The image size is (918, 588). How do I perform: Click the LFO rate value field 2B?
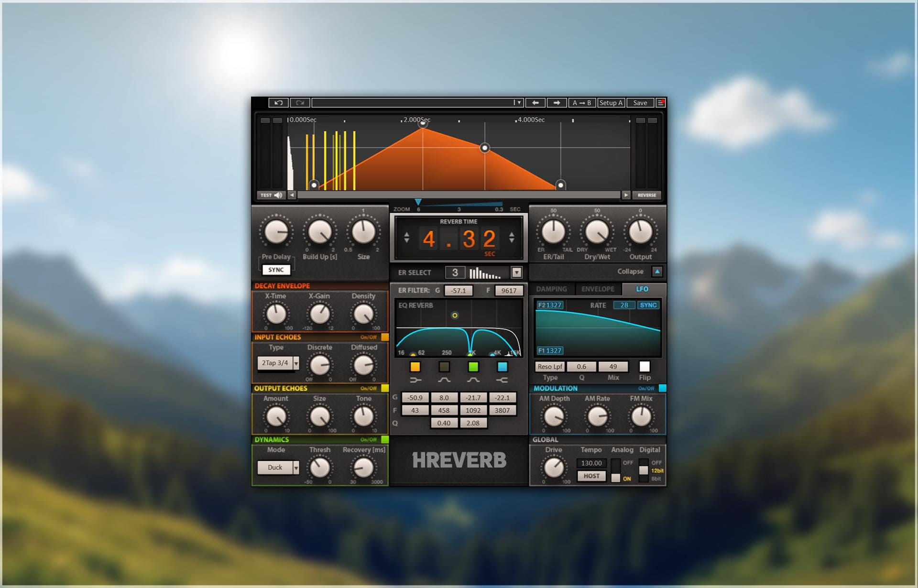coord(624,305)
